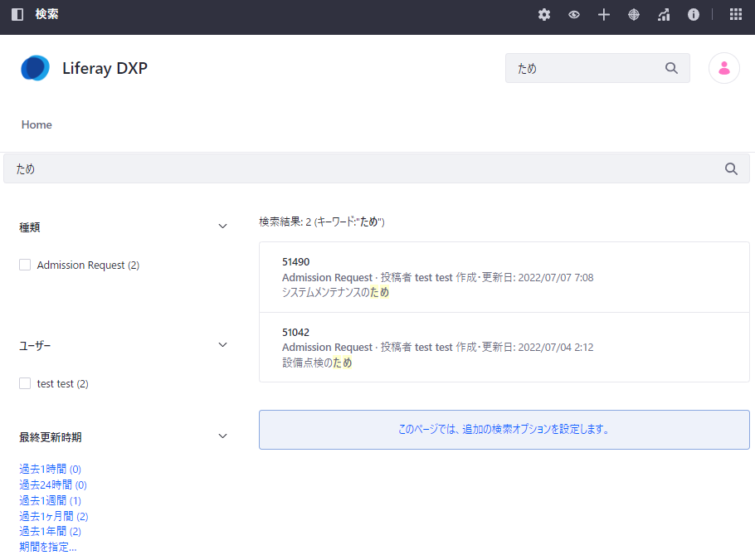Screen dimensions: 755x560
Task: Toggle the simulation eye icon
Action: pyautogui.click(x=574, y=14)
